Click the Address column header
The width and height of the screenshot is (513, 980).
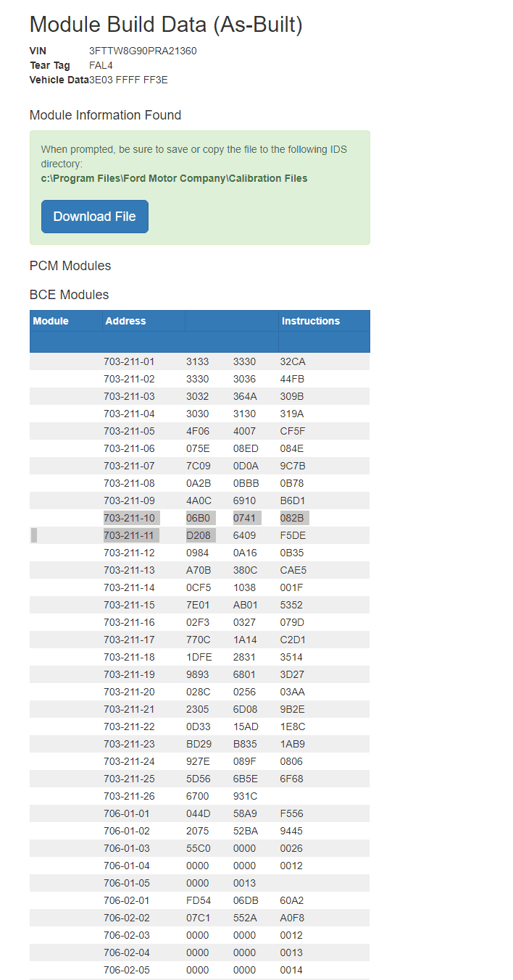[125, 321]
